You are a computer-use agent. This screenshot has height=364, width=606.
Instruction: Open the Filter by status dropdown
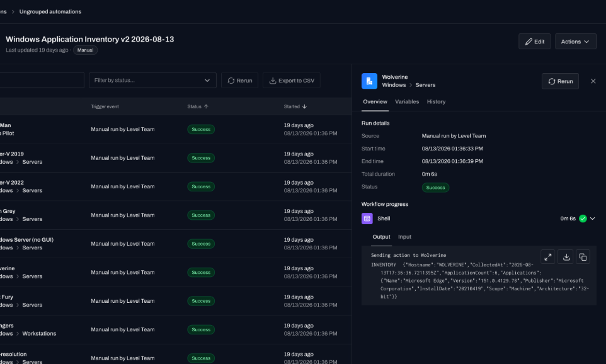[152, 81]
